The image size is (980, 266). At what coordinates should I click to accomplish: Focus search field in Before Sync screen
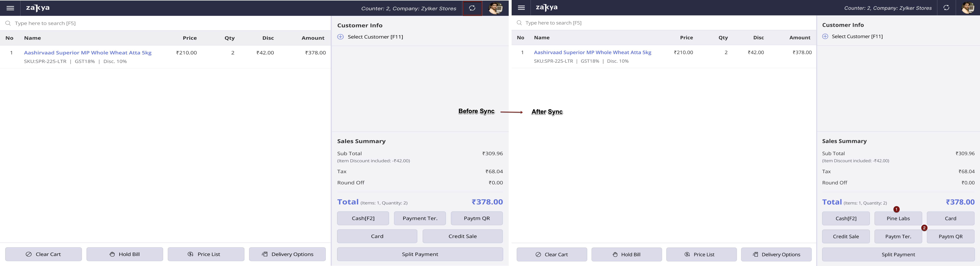(165, 23)
